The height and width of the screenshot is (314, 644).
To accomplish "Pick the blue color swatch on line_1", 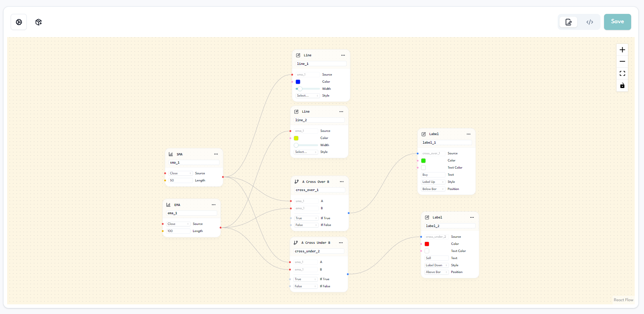I will tap(298, 82).
